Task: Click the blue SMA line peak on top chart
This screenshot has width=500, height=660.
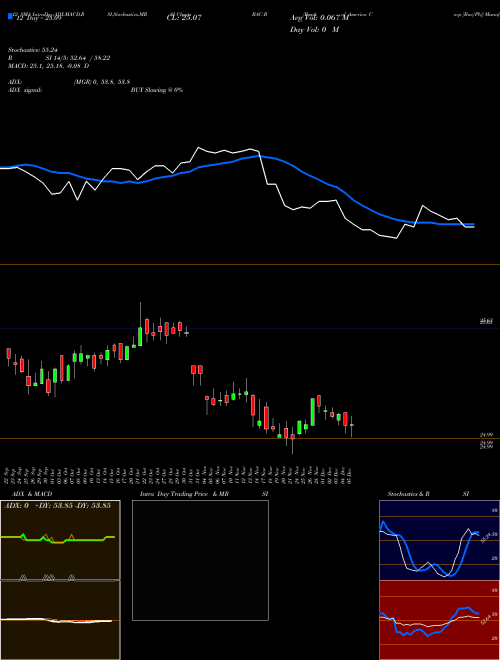Action: tap(258, 156)
